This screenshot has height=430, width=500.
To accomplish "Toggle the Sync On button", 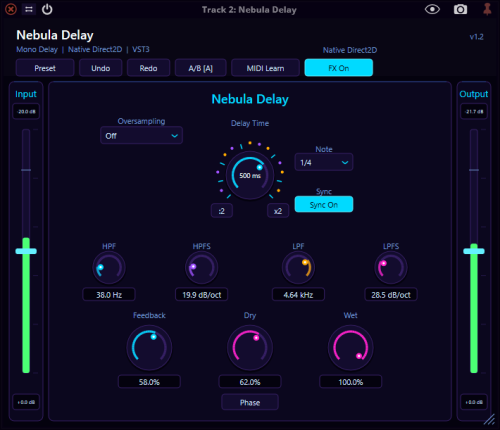I will (x=324, y=204).
